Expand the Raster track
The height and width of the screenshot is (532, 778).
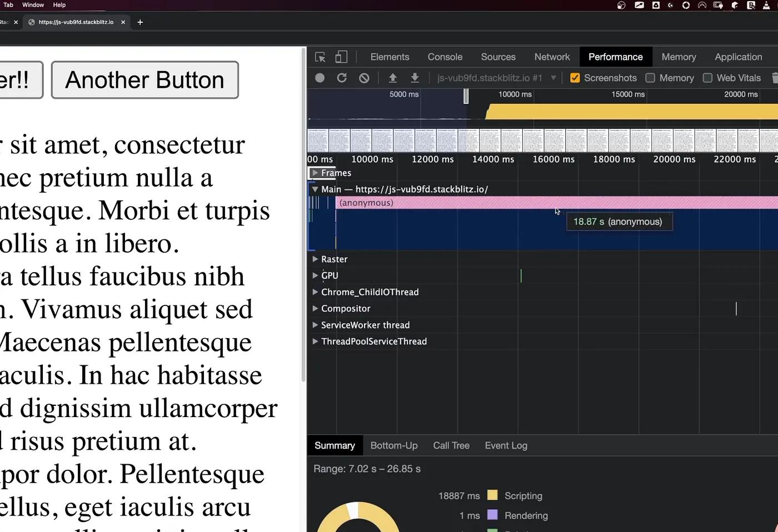(x=315, y=259)
